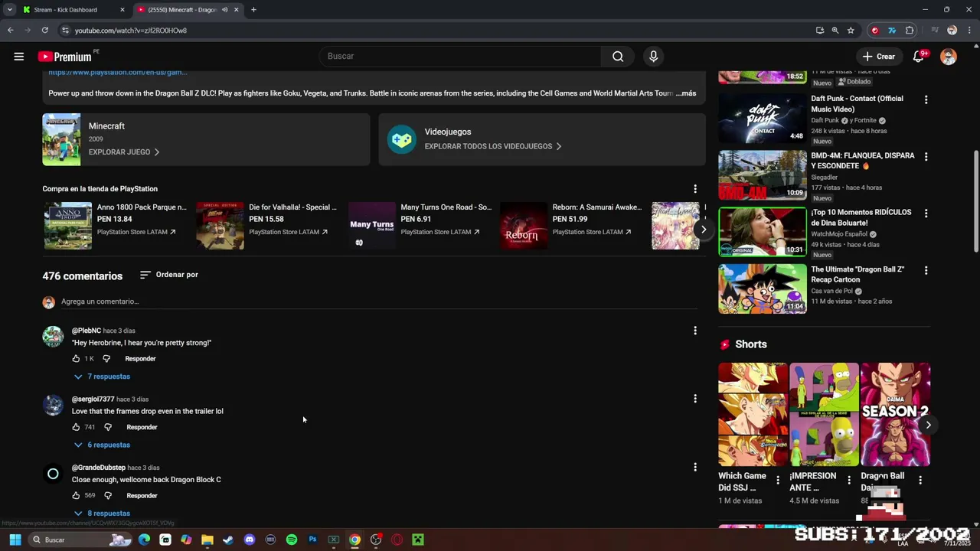Open the playstation.com link in description

coord(118,73)
